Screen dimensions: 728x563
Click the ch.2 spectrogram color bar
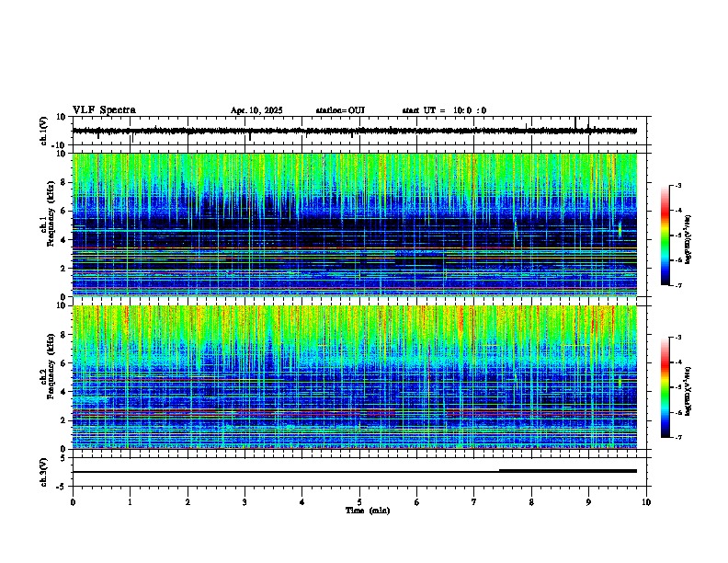tap(665, 387)
